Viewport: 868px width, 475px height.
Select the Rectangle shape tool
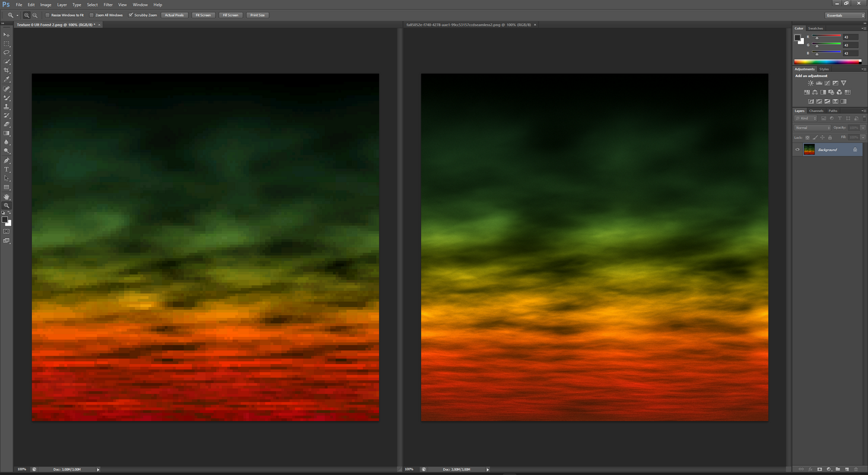[7, 188]
